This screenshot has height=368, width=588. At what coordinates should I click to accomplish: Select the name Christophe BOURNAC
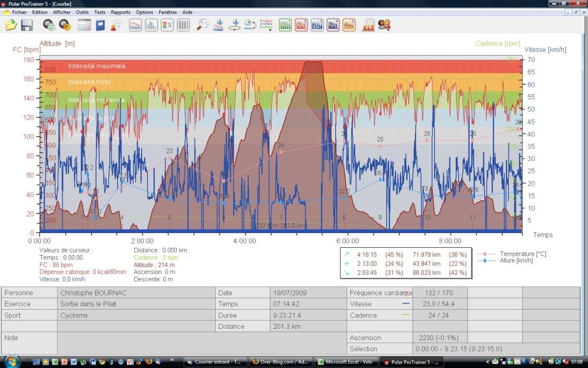(94, 293)
